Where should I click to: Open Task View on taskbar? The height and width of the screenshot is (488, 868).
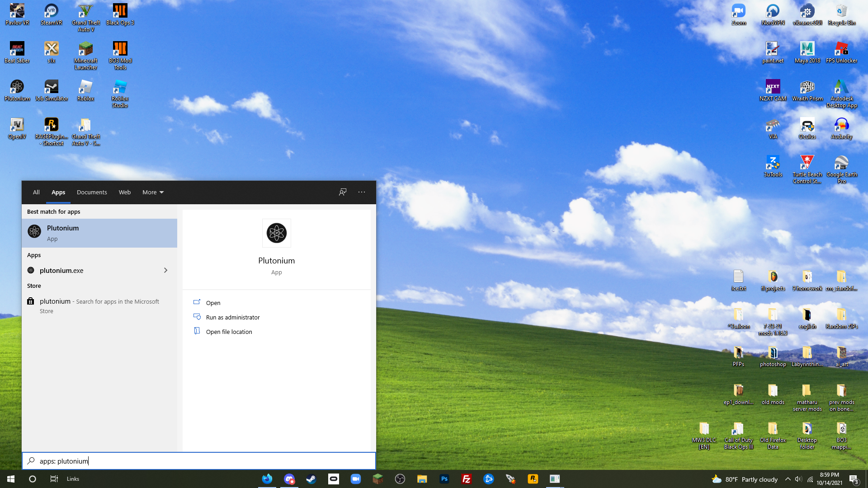click(54, 479)
